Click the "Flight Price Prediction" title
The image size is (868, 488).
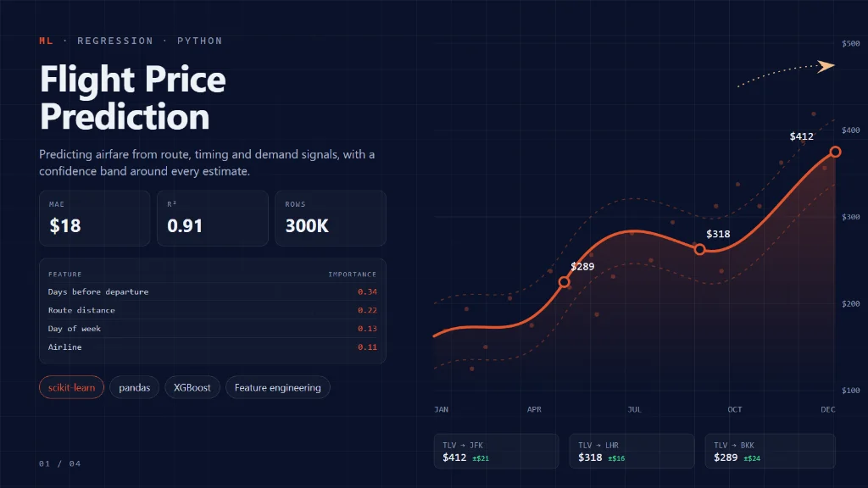pos(133,97)
